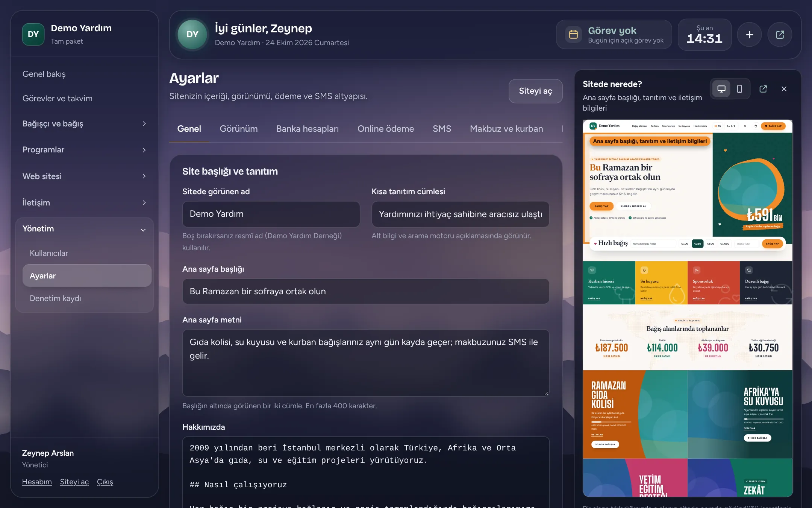The width and height of the screenshot is (812, 508).
Task: Switch to Banka hesapları tab
Action: (x=308, y=129)
